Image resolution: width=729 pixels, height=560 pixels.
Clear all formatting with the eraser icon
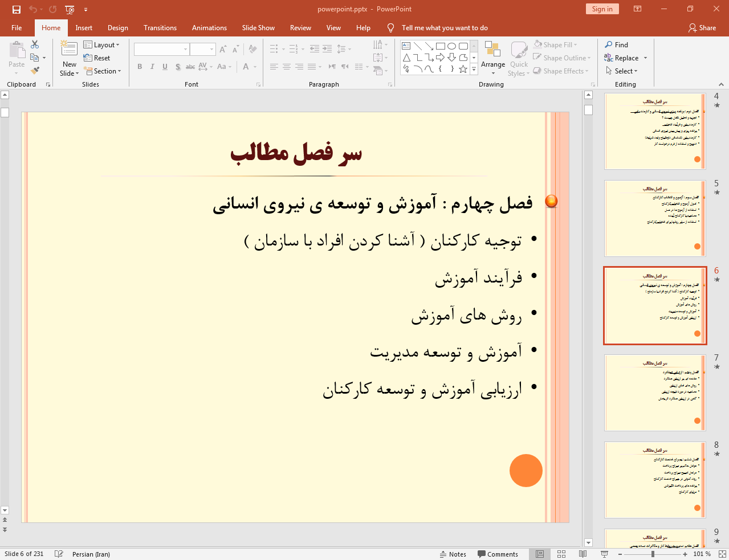(x=252, y=50)
